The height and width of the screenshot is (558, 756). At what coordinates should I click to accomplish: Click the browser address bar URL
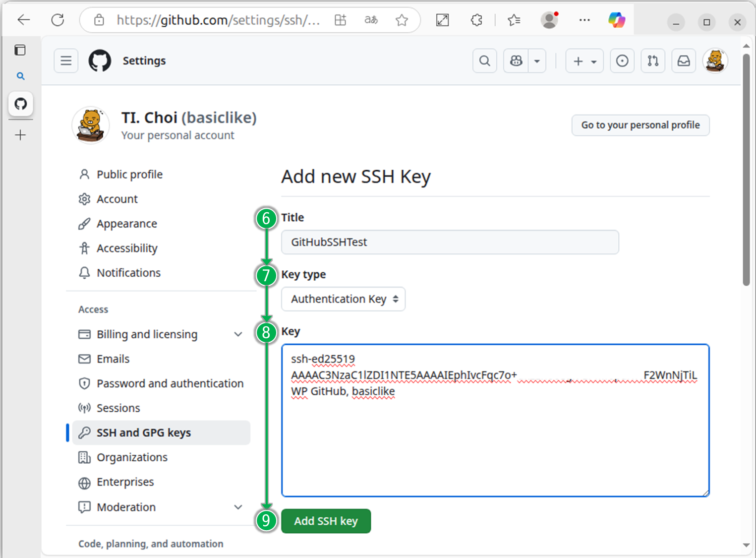(218, 20)
